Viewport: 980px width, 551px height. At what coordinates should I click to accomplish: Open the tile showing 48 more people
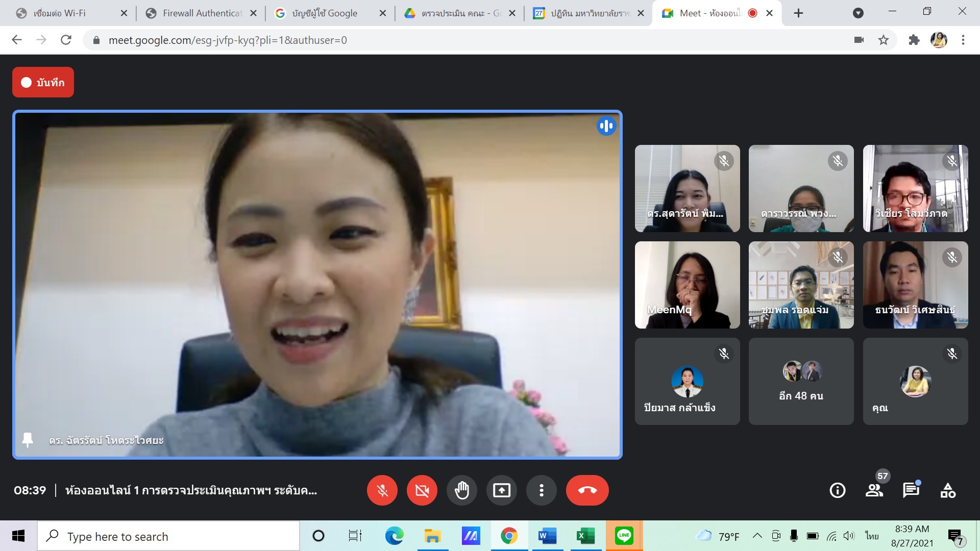[801, 381]
